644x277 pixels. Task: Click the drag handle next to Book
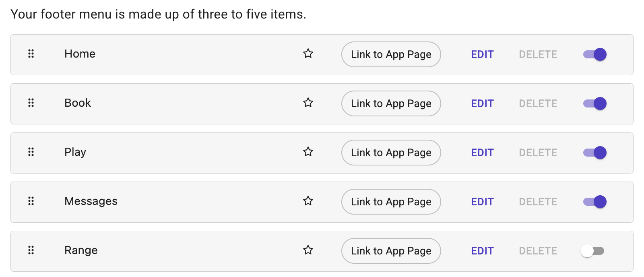tap(31, 103)
